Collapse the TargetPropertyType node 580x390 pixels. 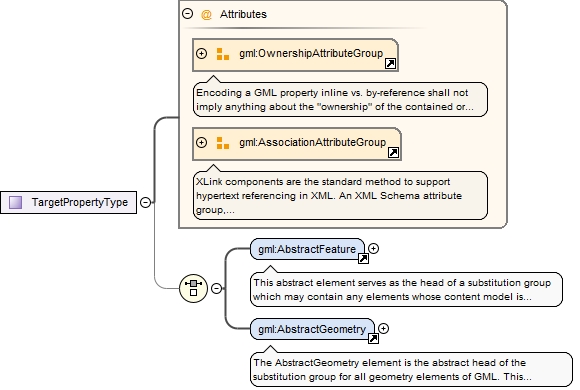point(146,202)
